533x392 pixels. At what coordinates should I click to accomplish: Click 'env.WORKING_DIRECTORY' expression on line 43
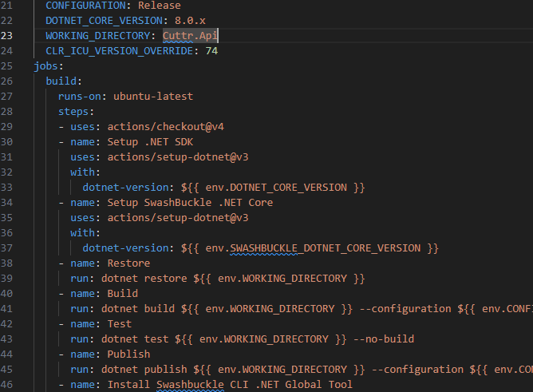[x=264, y=339]
